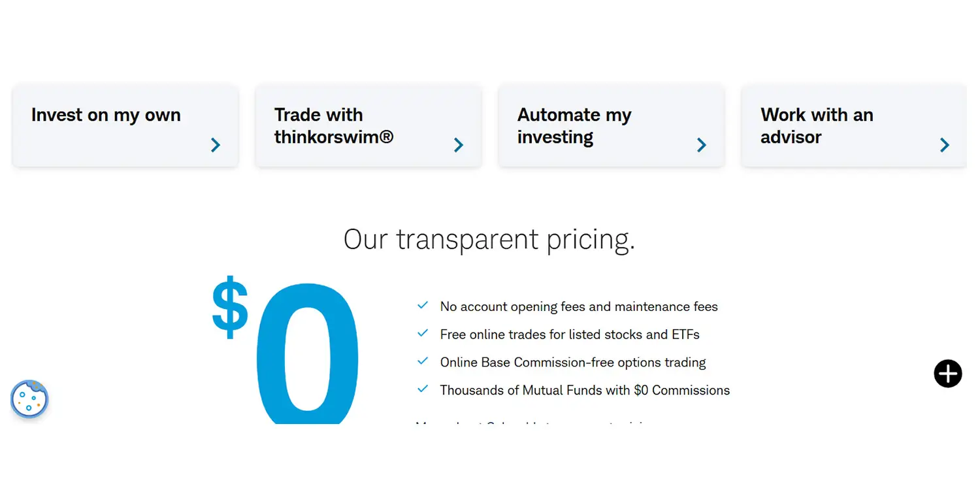Expand the "Work with an advisor" chevron
Screen dimensions: 980x490
coord(944,145)
